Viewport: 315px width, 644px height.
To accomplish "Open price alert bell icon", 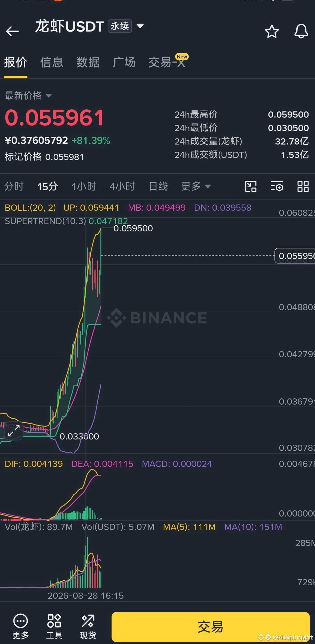I will [301, 31].
